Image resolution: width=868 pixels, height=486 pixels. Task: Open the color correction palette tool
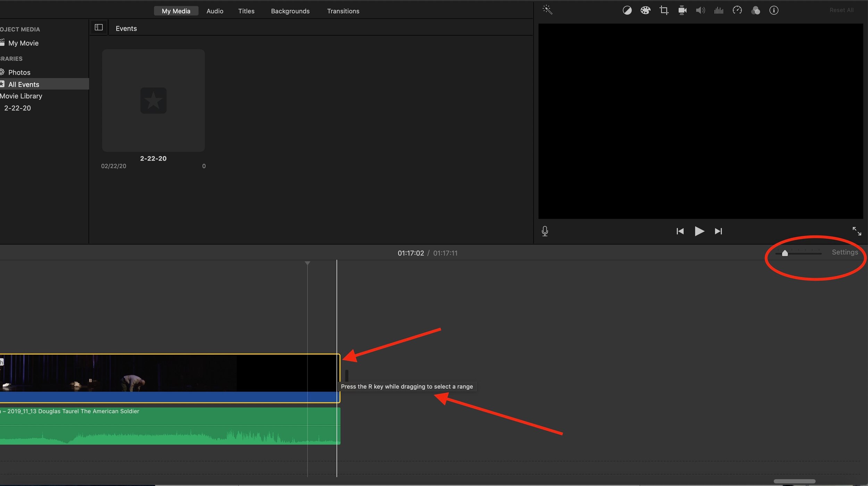[645, 10]
